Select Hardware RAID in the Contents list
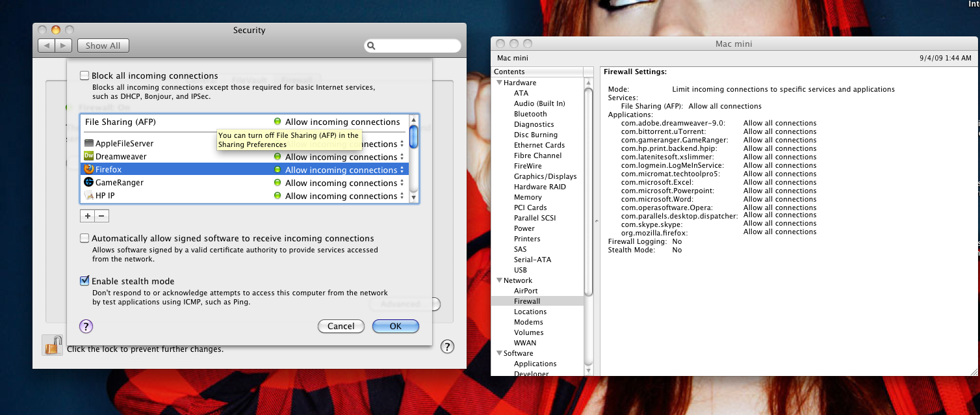This screenshot has width=980, height=415. (540, 187)
